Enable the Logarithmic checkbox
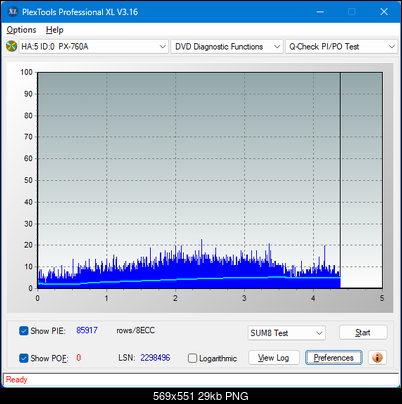 point(192,358)
